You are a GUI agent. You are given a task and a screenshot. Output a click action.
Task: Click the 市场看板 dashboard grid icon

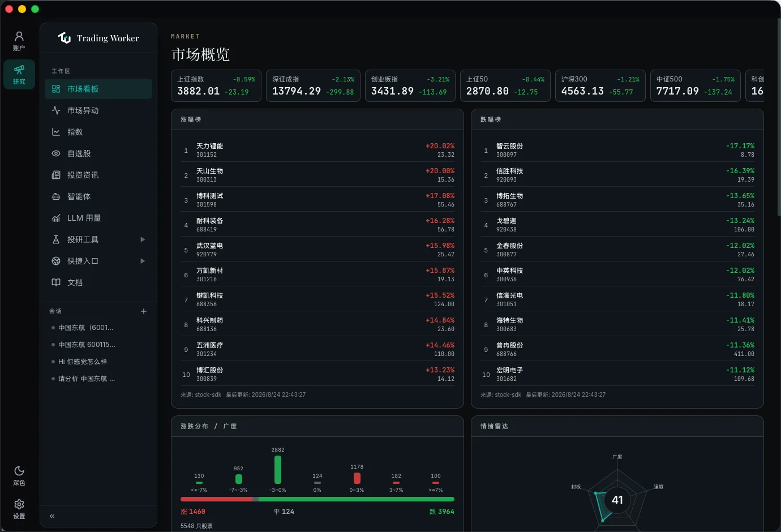[56, 89]
